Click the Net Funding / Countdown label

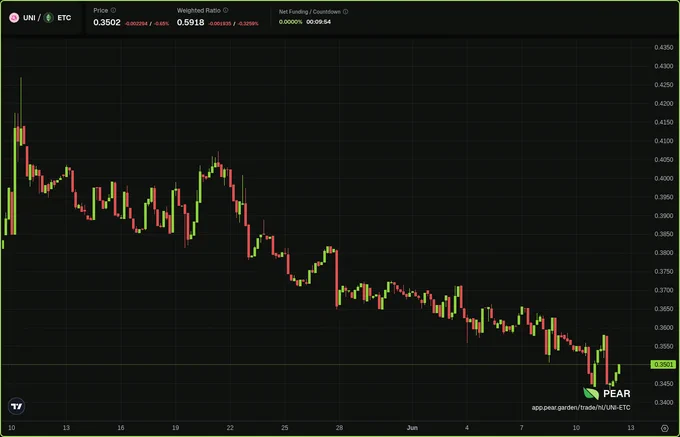[x=310, y=12]
